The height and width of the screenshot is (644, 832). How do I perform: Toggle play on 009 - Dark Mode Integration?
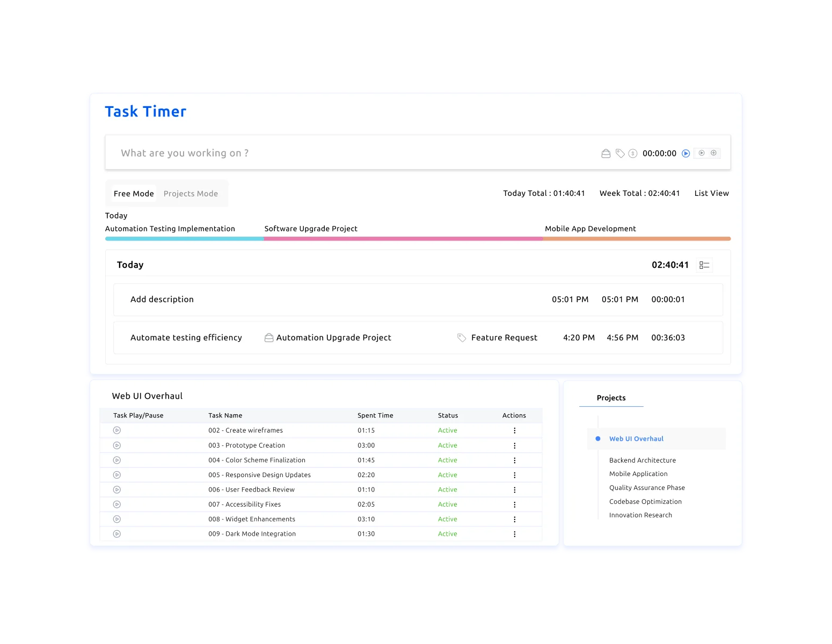pos(116,533)
